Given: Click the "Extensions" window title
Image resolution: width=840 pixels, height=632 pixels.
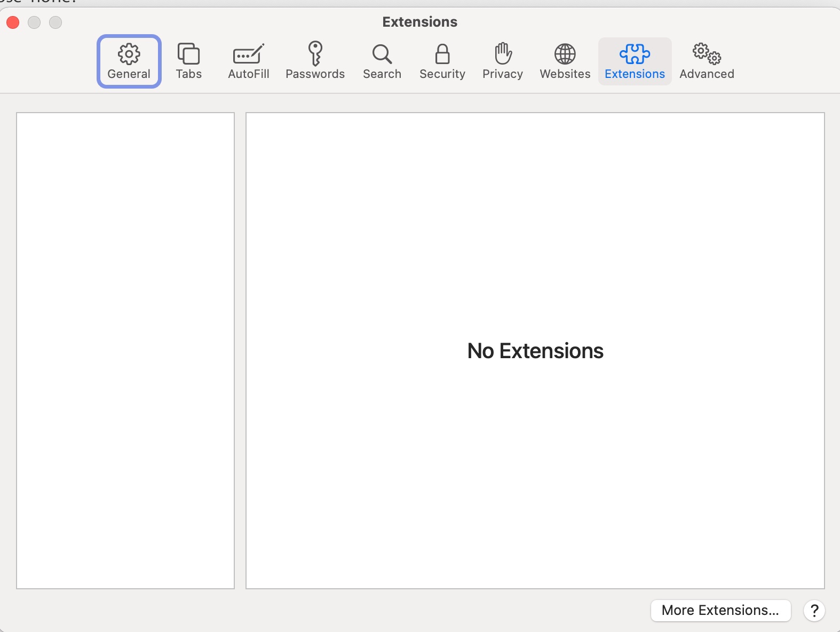Looking at the screenshot, I should (419, 22).
